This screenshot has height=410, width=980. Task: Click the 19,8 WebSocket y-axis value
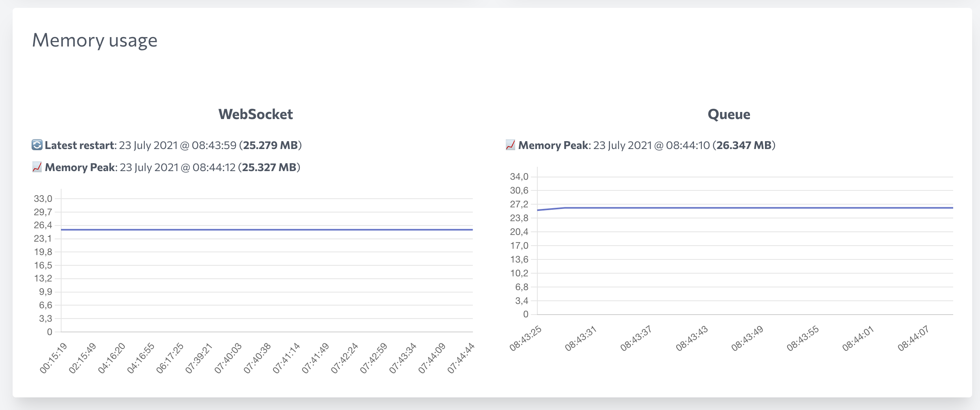(43, 252)
